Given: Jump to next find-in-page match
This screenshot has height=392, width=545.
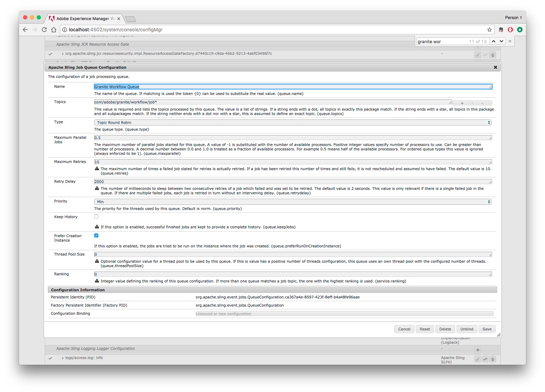Looking at the screenshot, I should pyautogui.click(x=501, y=41).
